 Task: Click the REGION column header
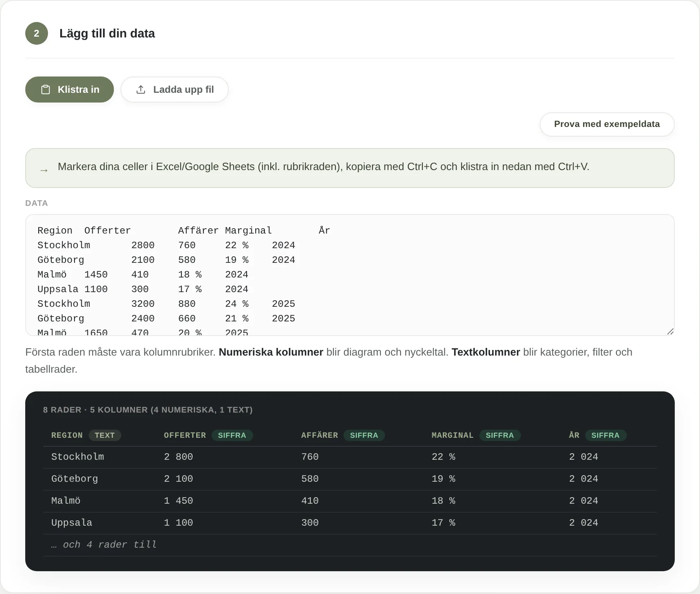coord(67,435)
